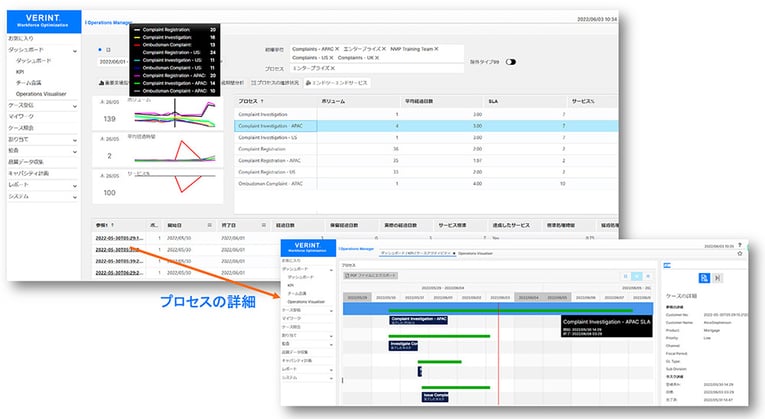Click VERINT logo in dashboard window
This screenshot has height=419, width=765.
coord(43,21)
